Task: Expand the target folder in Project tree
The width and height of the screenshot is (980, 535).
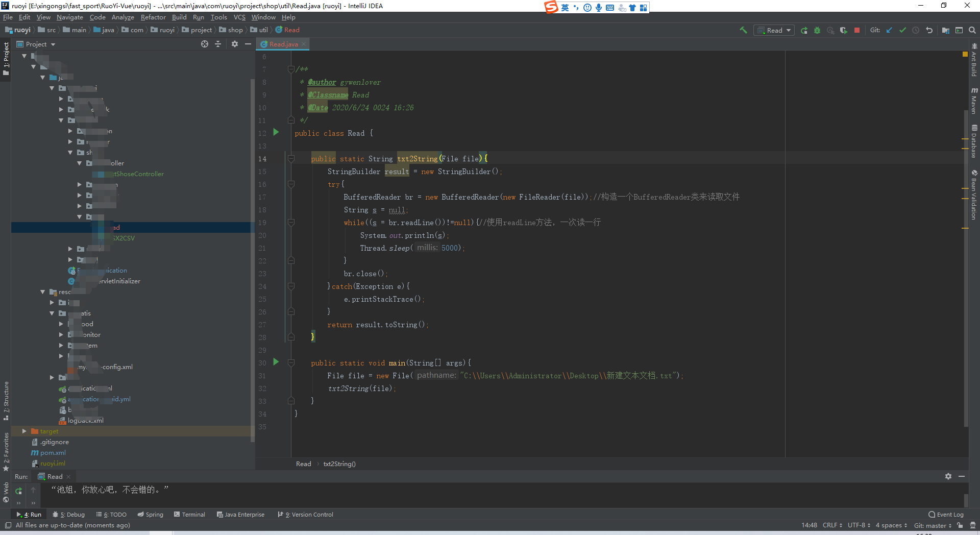Action: pyautogui.click(x=24, y=431)
